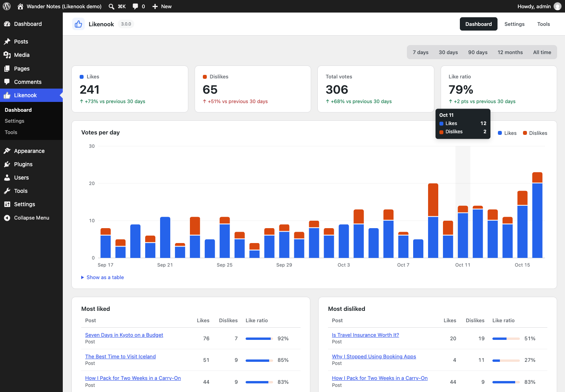This screenshot has width=565, height=392.
Task: Select the 30 days range
Action: coord(448,52)
